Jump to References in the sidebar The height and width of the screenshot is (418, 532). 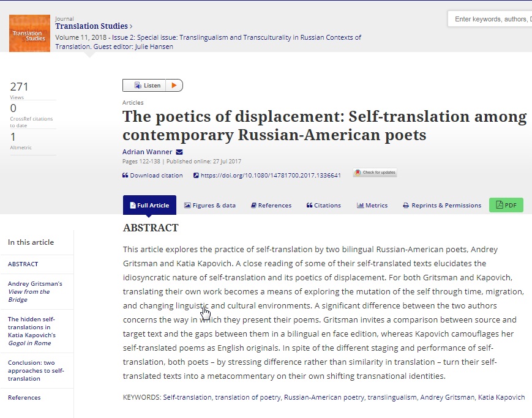24,397
